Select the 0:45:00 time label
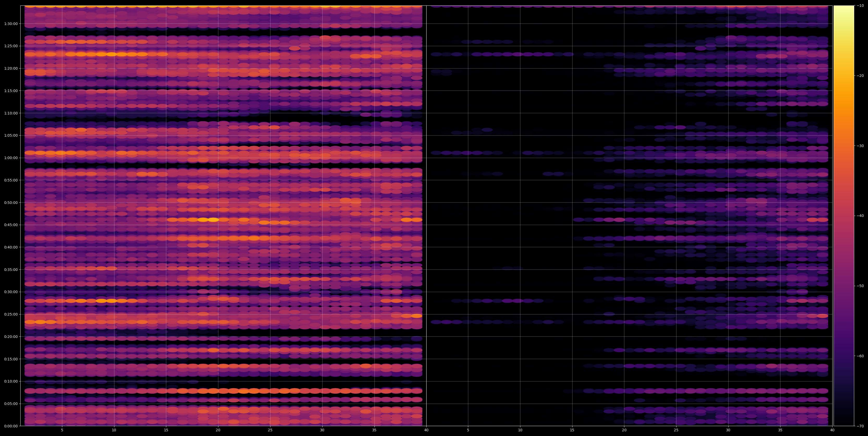This screenshot has height=436, width=868. click(11, 225)
